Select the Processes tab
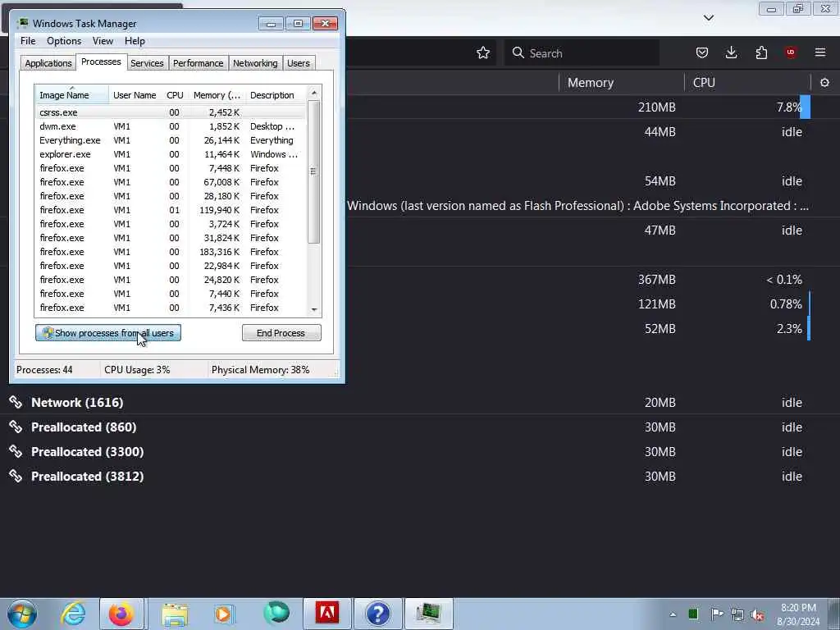 click(x=101, y=62)
